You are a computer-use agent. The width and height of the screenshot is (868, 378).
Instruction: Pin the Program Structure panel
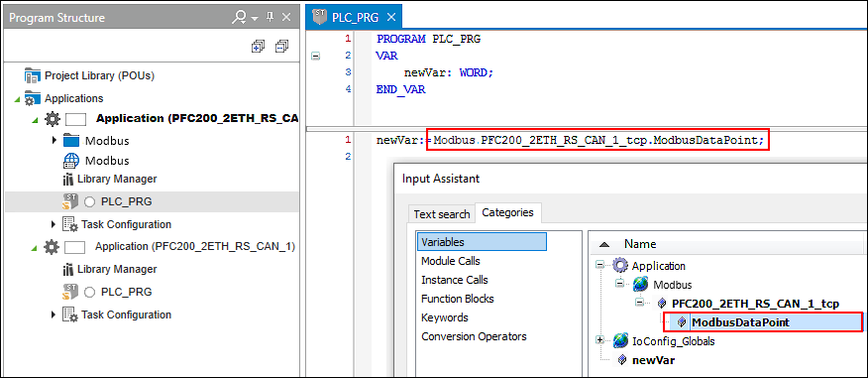[x=271, y=17]
